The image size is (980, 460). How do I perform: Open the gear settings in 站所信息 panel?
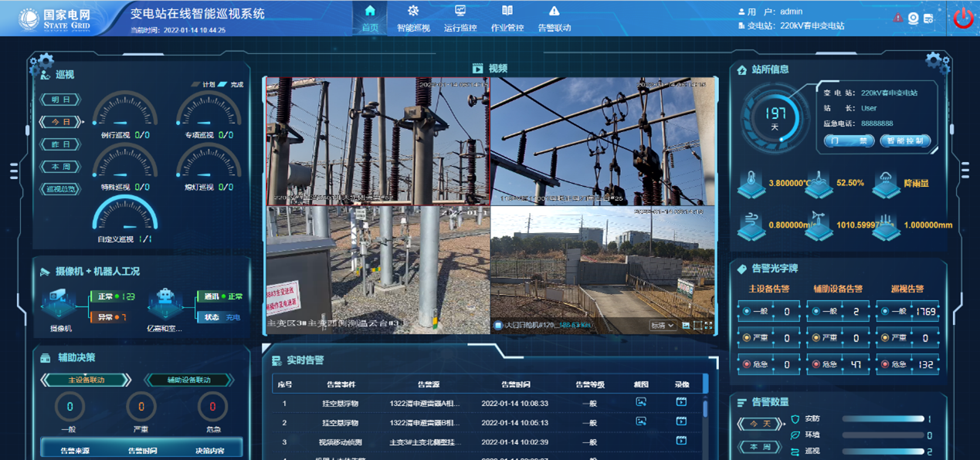(x=936, y=62)
